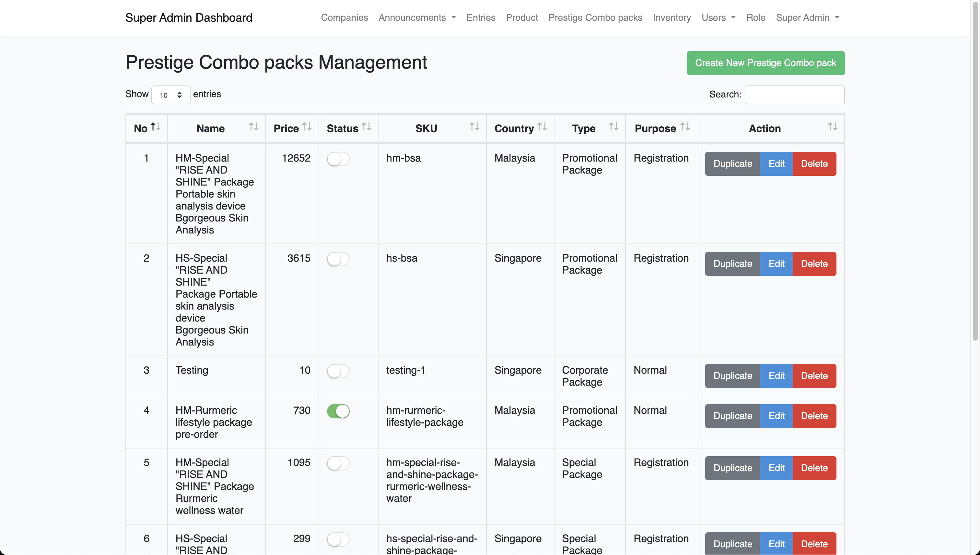Click the page vertical scrollbar
980x555 pixels.
pos(975,172)
